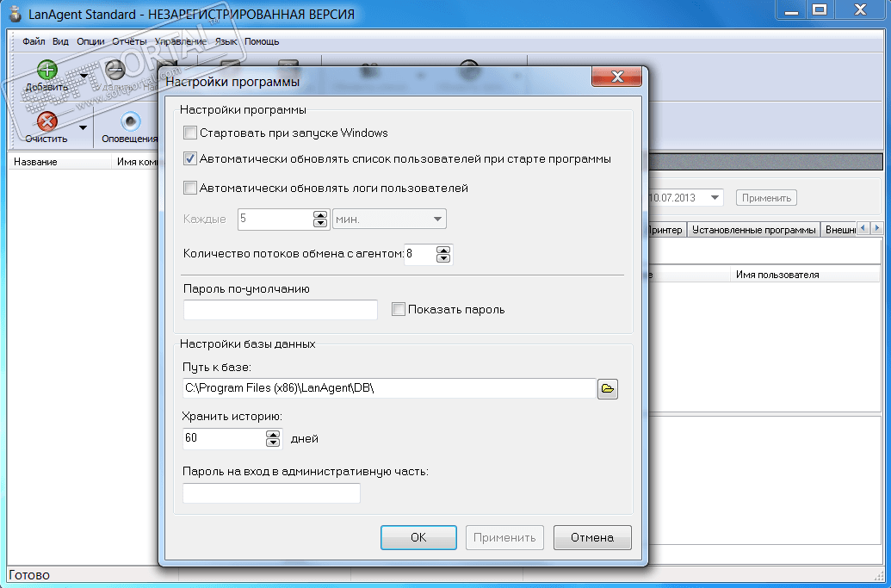Open the Язык menu
This screenshot has height=588, width=891.
coord(226,41)
